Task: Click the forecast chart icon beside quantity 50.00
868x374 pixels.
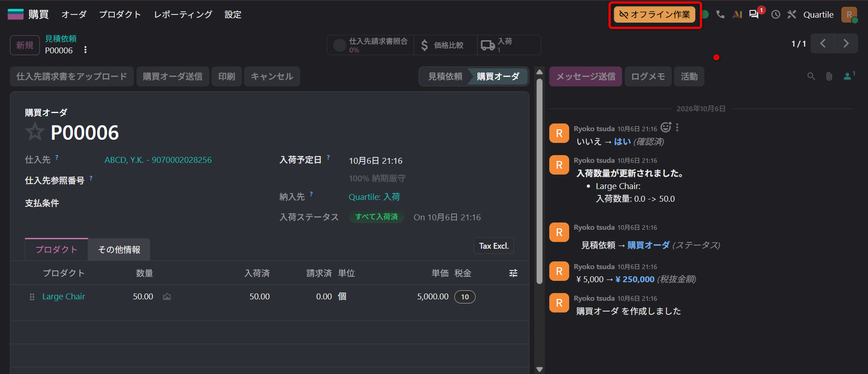Action: pos(167,297)
